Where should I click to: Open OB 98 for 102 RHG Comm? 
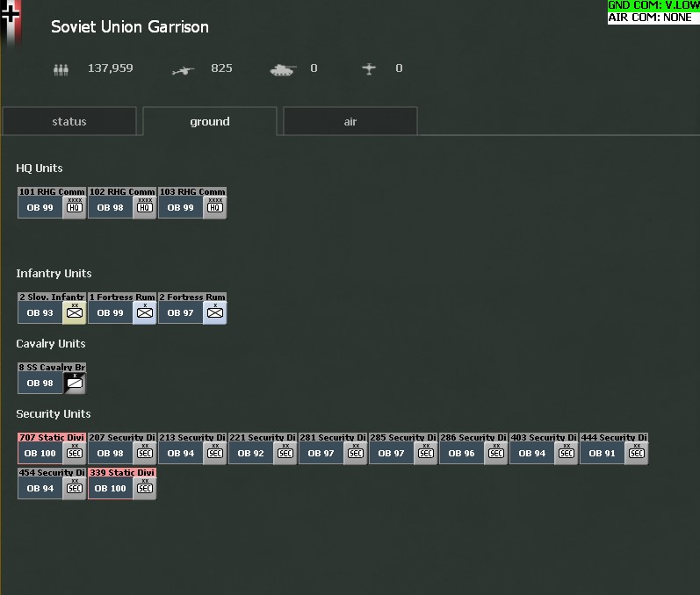point(111,208)
